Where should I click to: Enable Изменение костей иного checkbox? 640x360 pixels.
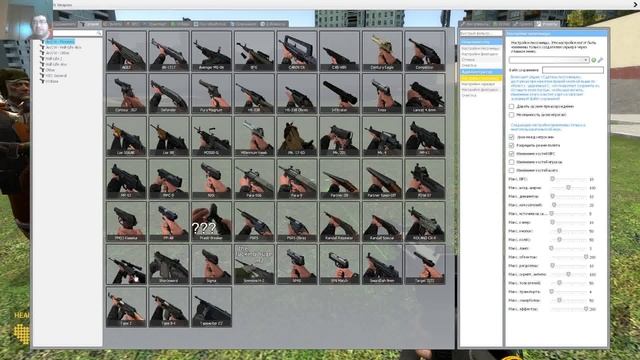(511, 171)
